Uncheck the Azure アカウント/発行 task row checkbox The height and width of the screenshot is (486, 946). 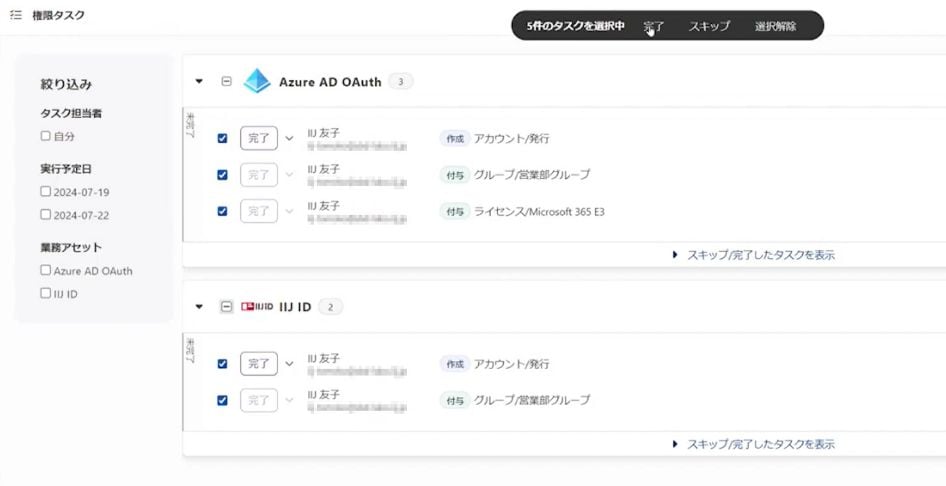click(222, 139)
